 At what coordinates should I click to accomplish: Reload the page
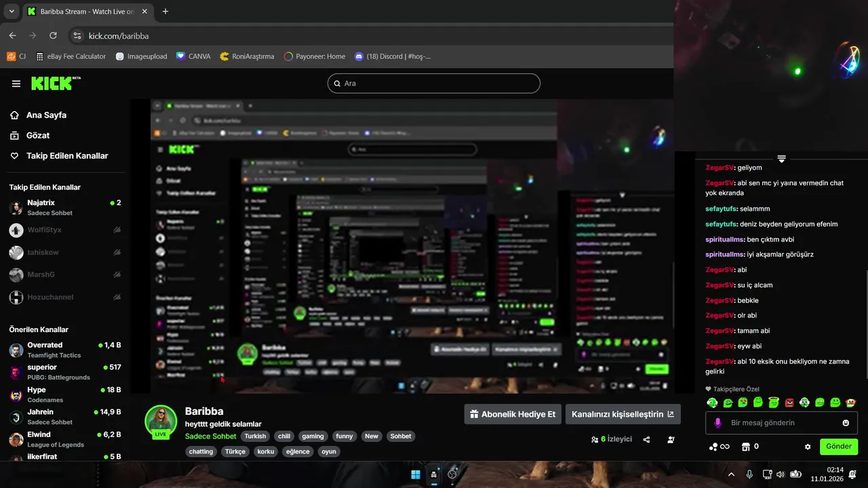click(x=53, y=35)
